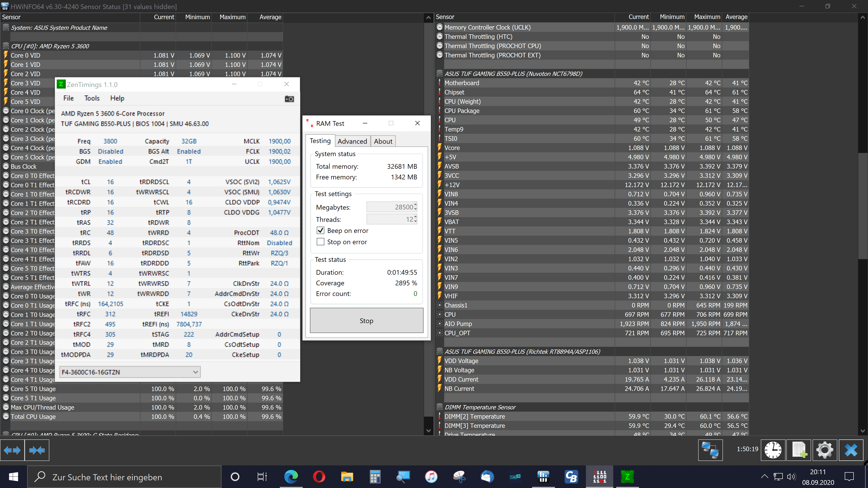Image resolution: width=868 pixels, height=488 pixels.
Task: Click left pane Minimum column header
Action: pyautogui.click(x=194, y=17)
